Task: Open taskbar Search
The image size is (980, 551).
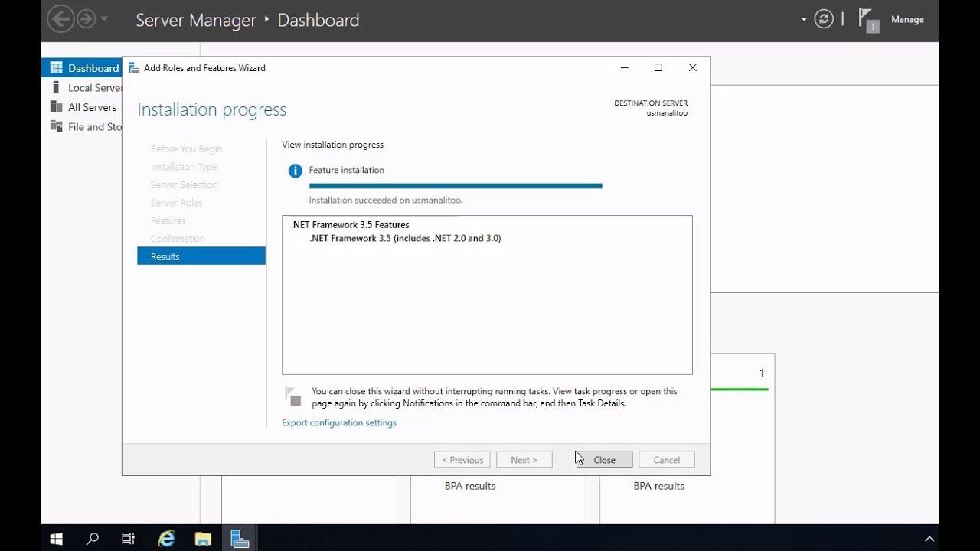Action: tap(93, 539)
